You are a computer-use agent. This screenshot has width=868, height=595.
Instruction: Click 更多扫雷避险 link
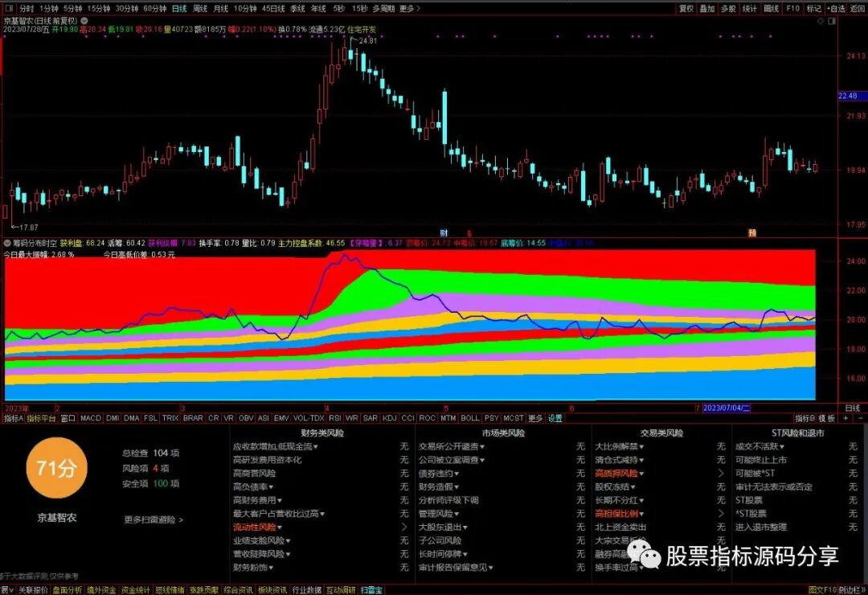click(x=154, y=519)
